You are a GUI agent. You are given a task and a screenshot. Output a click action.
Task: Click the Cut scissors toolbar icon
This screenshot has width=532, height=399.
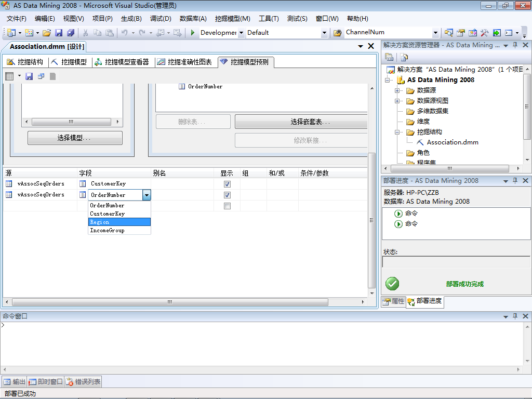pyautogui.click(x=86, y=33)
